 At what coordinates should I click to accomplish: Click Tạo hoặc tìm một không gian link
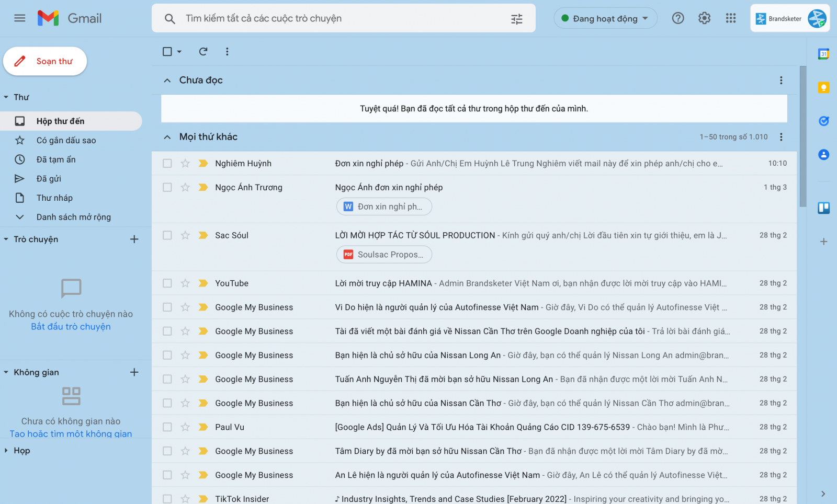(x=71, y=433)
